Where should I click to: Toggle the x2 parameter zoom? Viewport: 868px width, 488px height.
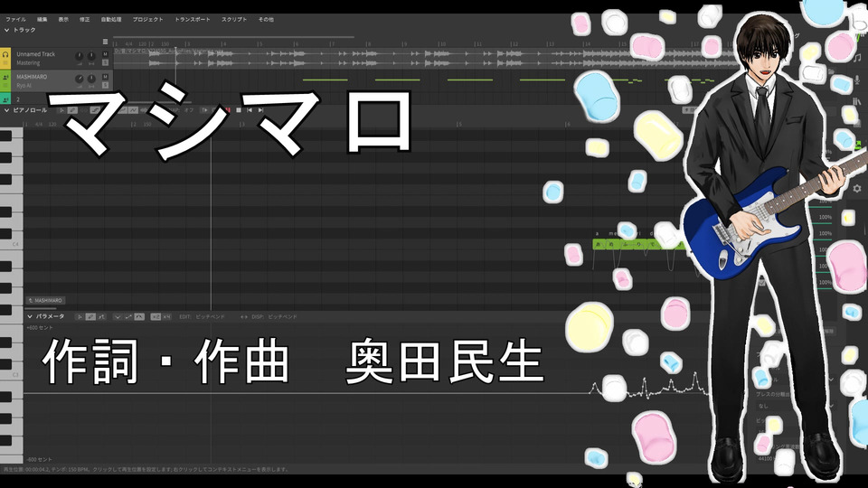156,317
